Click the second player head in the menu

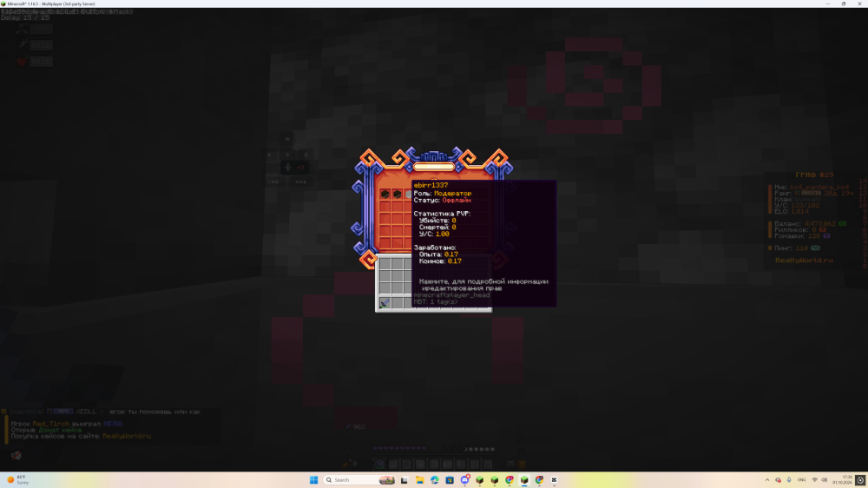397,194
